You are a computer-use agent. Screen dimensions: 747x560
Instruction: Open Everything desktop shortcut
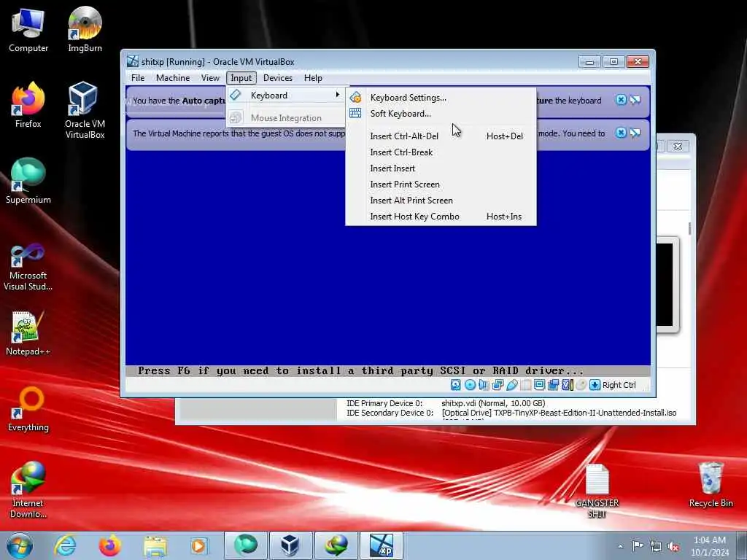click(28, 409)
